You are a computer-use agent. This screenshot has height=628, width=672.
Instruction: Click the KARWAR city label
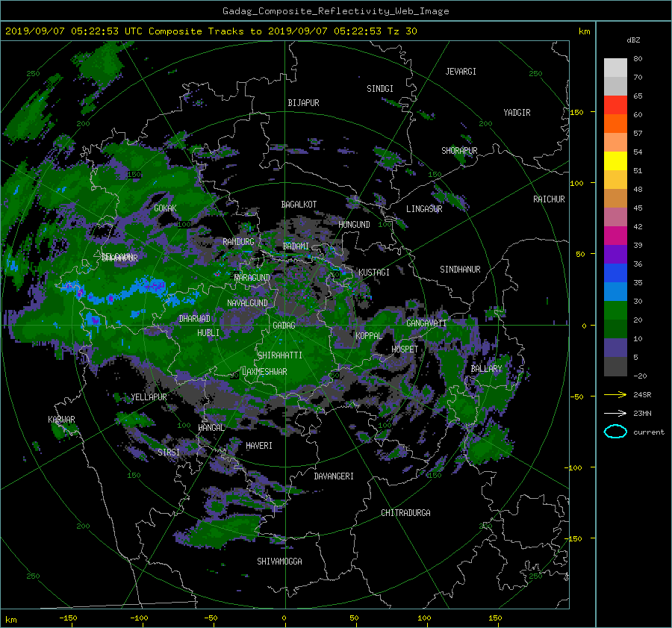point(61,420)
